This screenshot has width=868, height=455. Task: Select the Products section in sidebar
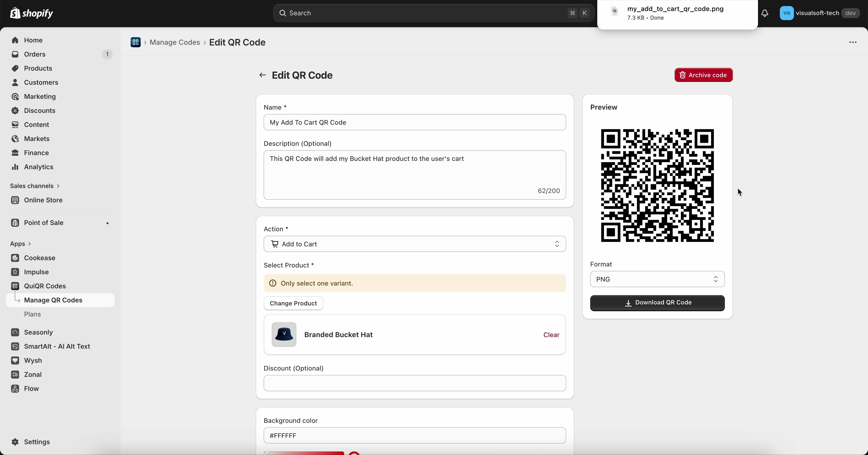click(x=38, y=68)
